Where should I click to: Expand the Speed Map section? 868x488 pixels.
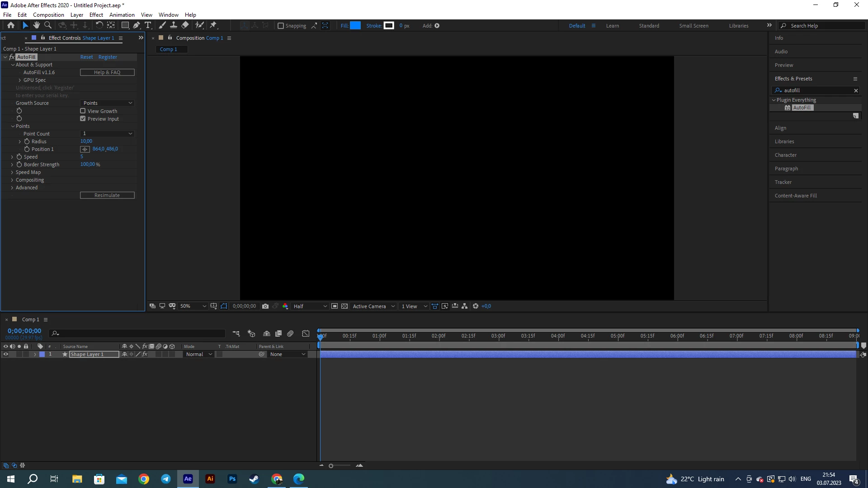coord(12,172)
